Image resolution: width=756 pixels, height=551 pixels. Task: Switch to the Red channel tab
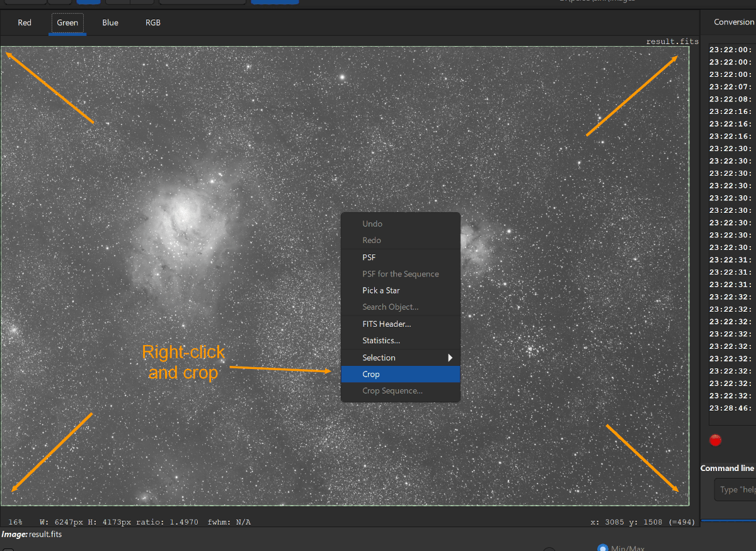click(25, 23)
